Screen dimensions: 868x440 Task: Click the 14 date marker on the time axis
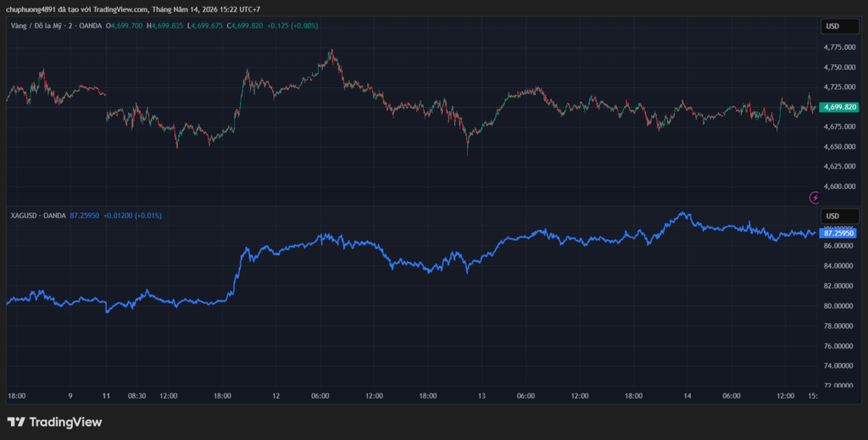[x=687, y=396]
